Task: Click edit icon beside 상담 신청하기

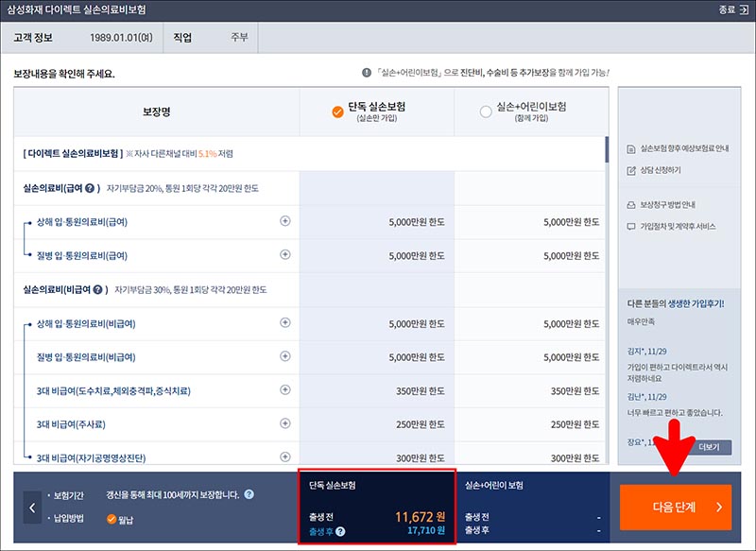Action: coord(630,171)
